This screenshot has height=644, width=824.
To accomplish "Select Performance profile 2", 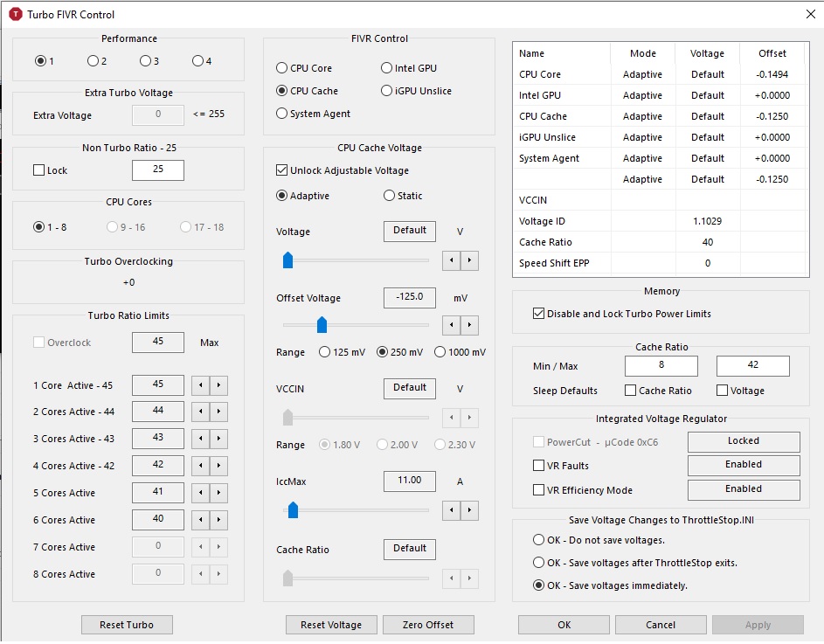I will (97, 61).
